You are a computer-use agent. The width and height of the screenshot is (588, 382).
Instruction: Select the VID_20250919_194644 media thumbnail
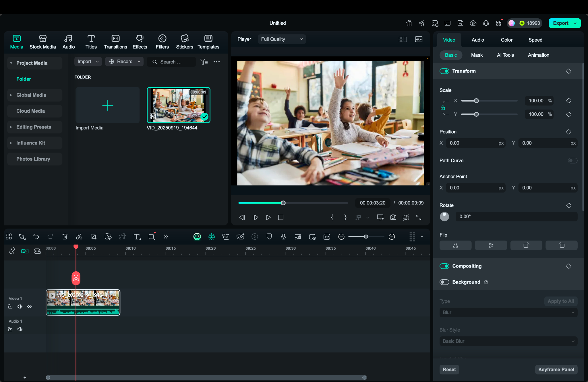coord(178,105)
